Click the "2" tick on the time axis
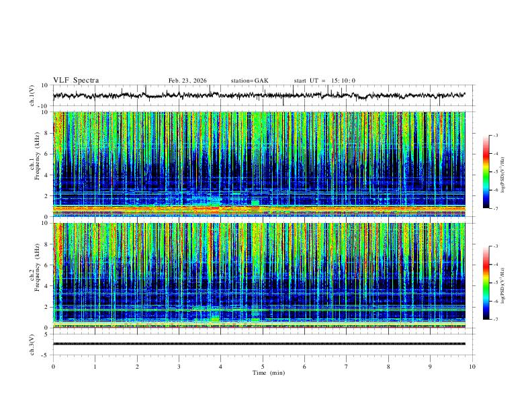The height and width of the screenshot is (411, 532). [137, 367]
